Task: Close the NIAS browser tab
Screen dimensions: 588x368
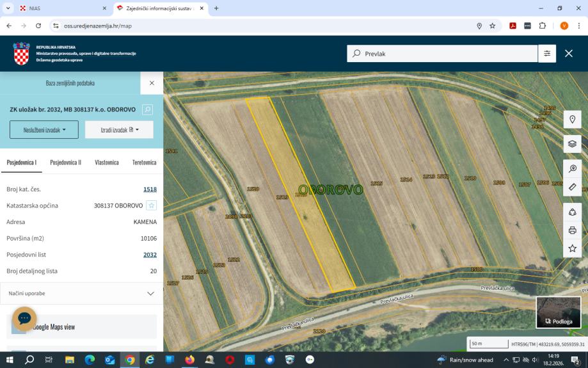Action: (105, 8)
